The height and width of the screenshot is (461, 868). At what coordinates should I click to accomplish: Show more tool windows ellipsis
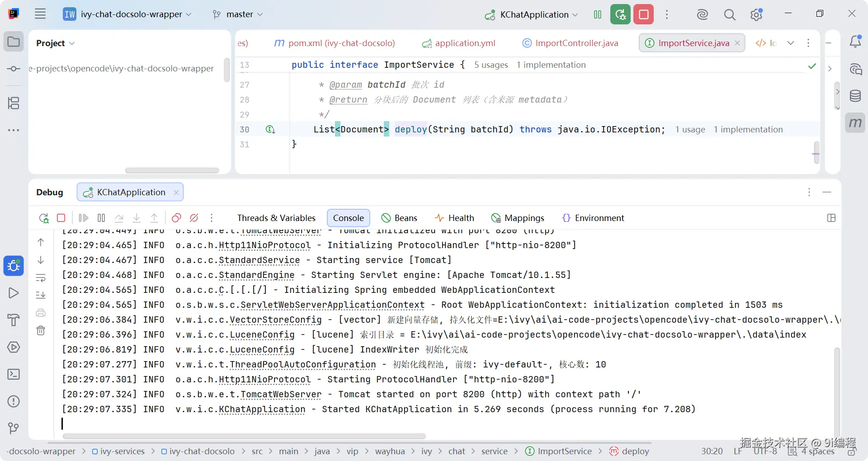click(14, 130)
